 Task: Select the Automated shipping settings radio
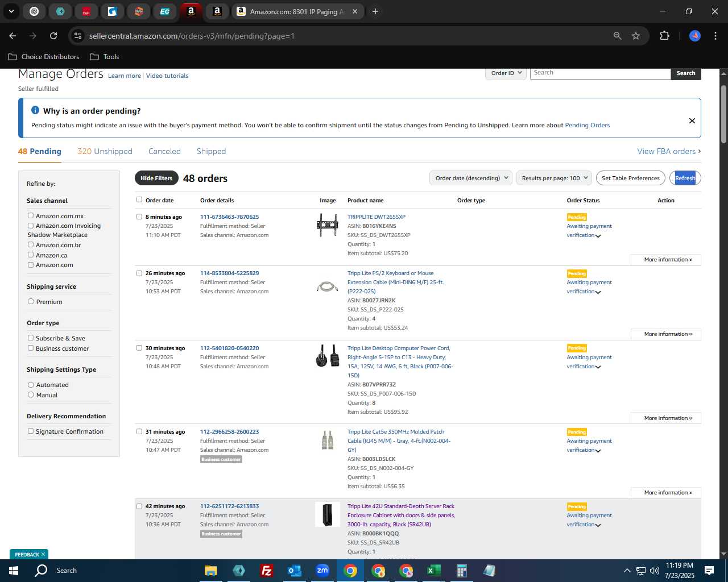pos(31,385)
